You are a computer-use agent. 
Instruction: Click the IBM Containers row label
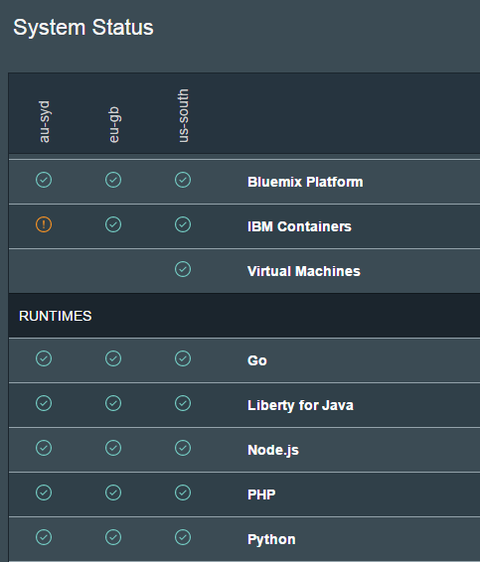299,227
